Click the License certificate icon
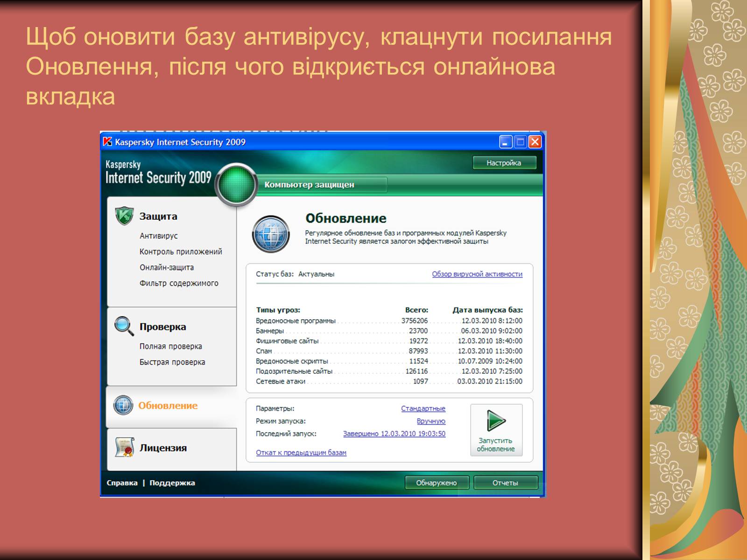Screen dimensions: 747x560 click(x=125, y=448)
